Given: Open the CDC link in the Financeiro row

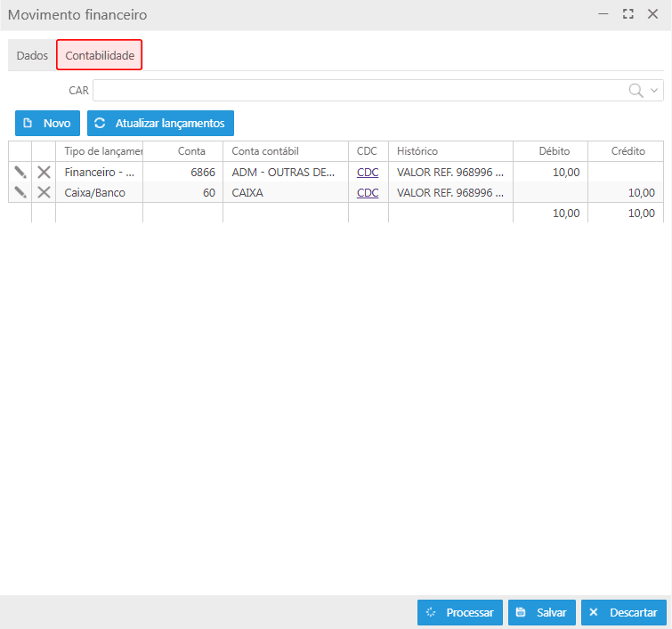Looking at the screenshot, I should tap(368, 172).
